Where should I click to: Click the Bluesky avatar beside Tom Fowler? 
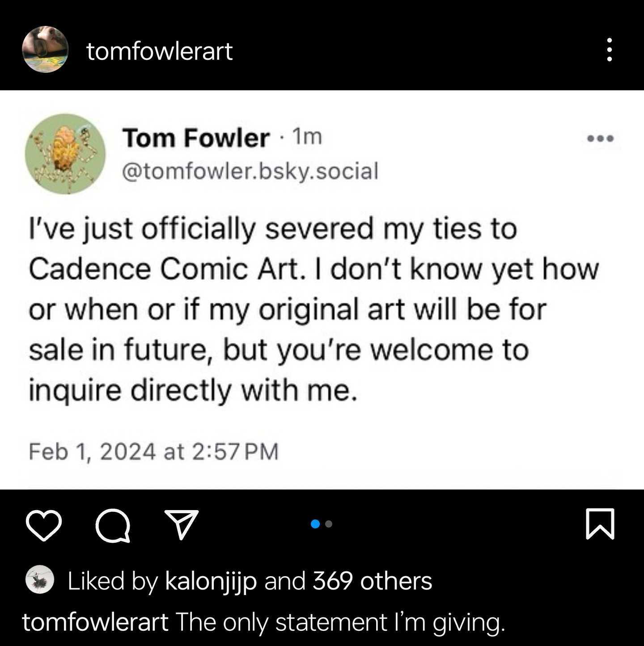click(x=65, y=153)
